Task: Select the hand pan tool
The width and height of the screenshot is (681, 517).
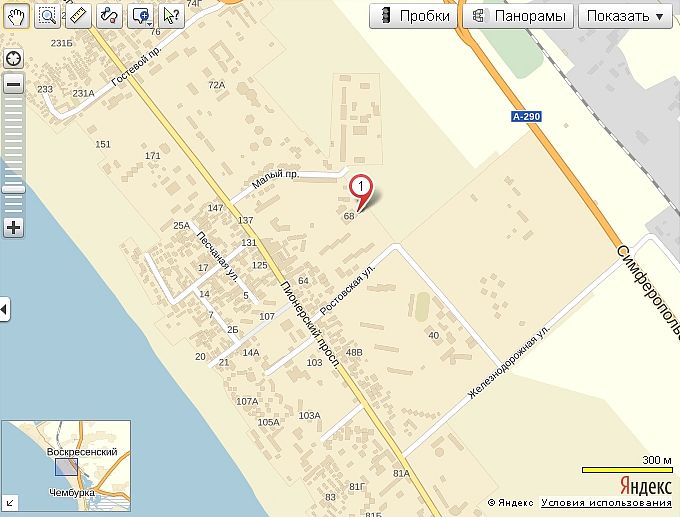Action: 17,16
